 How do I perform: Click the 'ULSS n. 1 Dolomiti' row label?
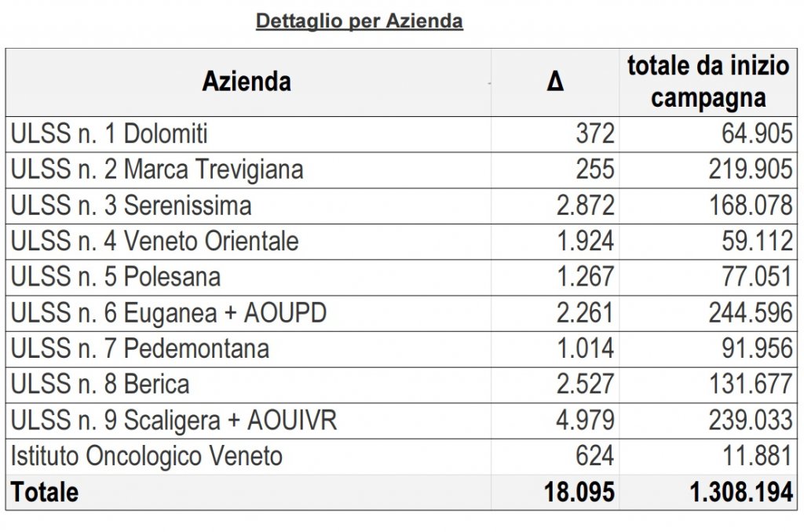click(109, 134)
